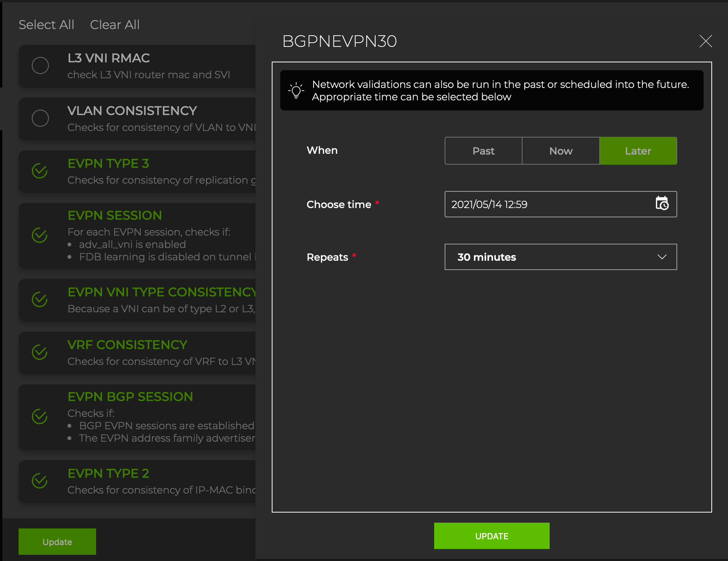Uncheck the EVPN TYPE 3 validation
This screenshot has width=728, height=561.
(x=40, y=171)
